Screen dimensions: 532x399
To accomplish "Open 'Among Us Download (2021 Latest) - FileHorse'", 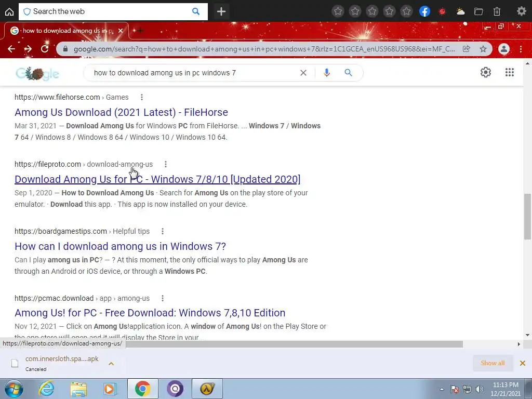I will click(121, 112).
